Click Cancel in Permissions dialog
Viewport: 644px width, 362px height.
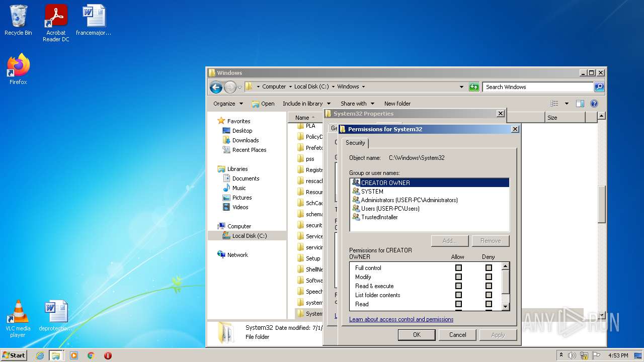(x=457, y=335)
